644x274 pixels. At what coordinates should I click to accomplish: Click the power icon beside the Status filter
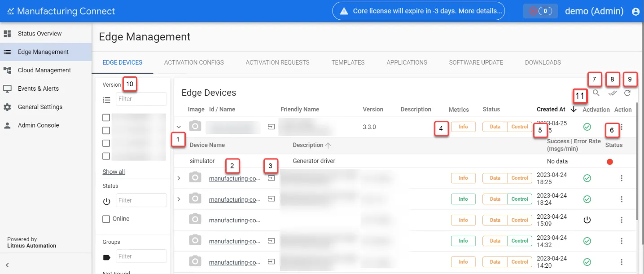[107, 201]
